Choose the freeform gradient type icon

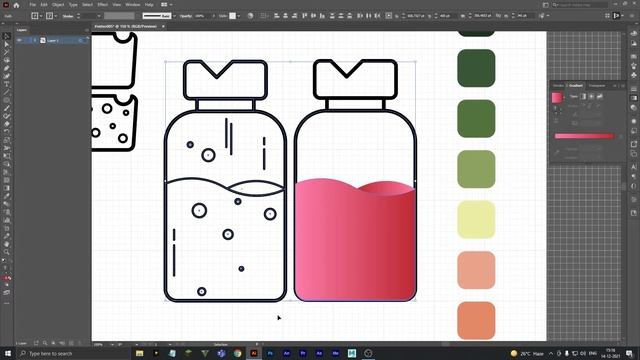coord(600,96)
